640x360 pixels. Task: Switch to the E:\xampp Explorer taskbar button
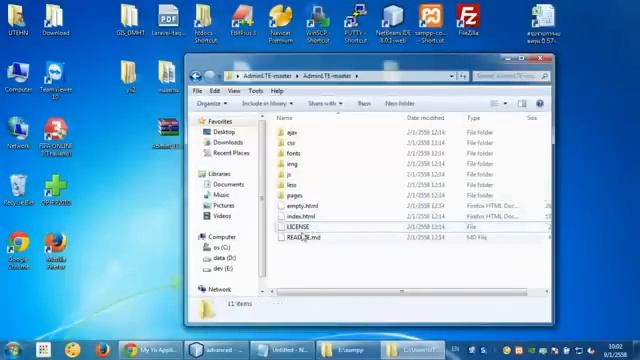pos(348,350)
